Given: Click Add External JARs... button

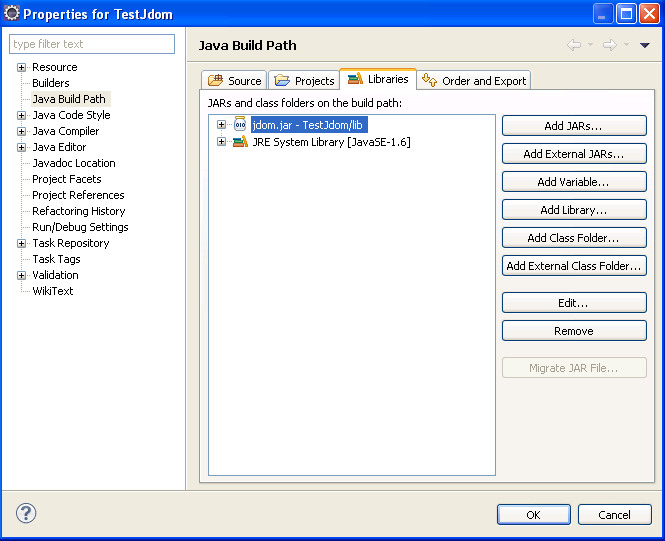Looking at the screenshot, I should (x=574, y=154).
